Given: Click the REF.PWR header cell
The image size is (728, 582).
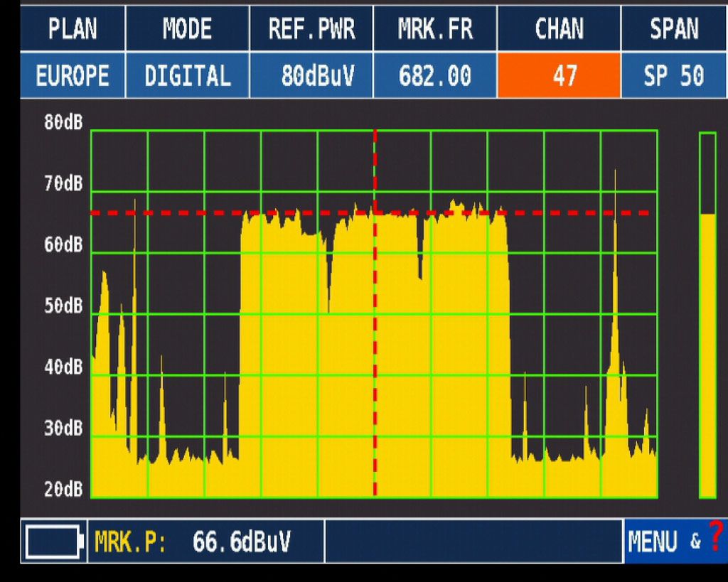Looking at the screenshot, I should (311, 29).
